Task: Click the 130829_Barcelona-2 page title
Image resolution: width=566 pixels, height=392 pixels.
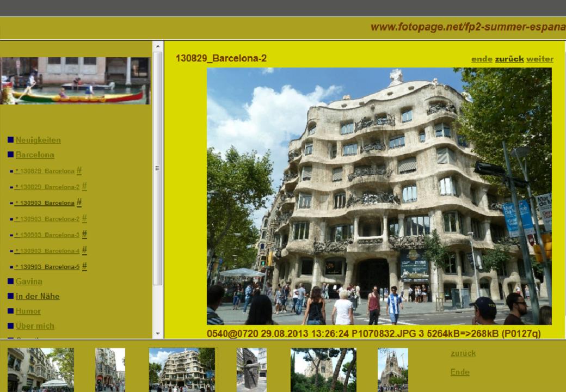Action: coord(222,58)
